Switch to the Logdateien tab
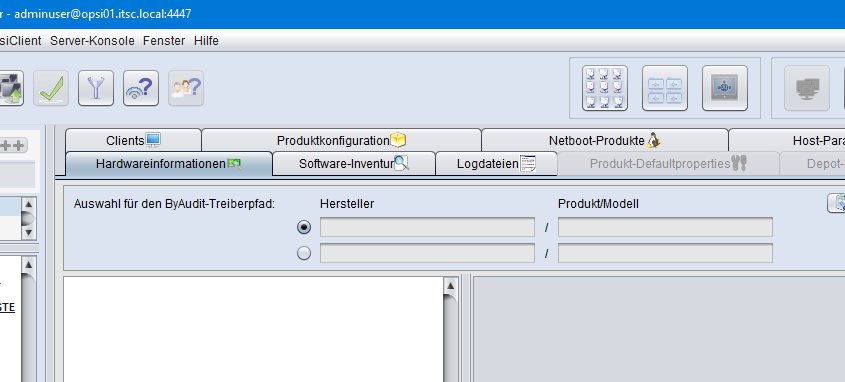The width and height of the screenshot is (845, 382). (496, 164)
